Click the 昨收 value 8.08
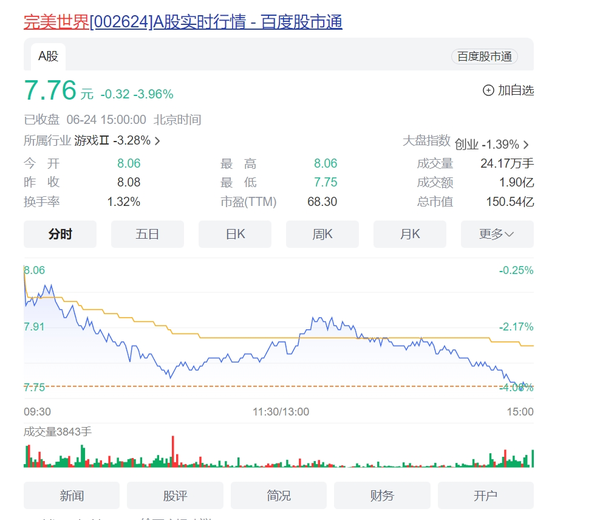 (129, 182)
